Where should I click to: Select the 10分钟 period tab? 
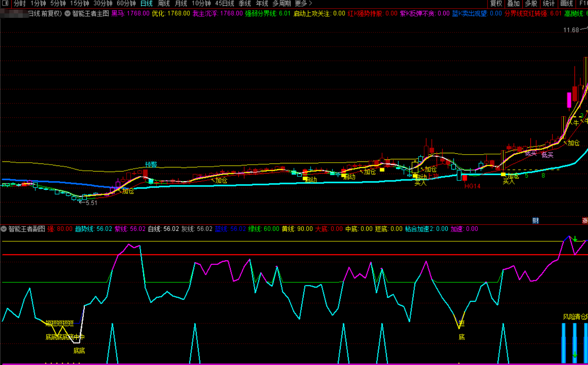(201, 3)
